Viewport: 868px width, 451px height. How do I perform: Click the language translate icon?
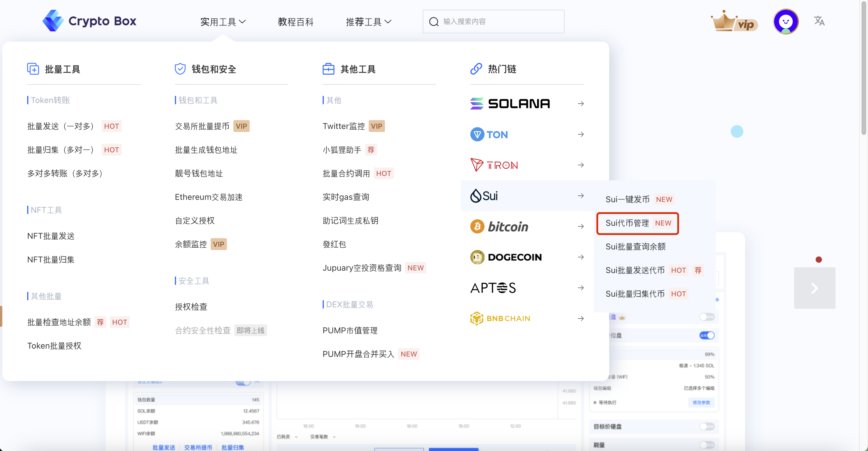tap(819, 21)
